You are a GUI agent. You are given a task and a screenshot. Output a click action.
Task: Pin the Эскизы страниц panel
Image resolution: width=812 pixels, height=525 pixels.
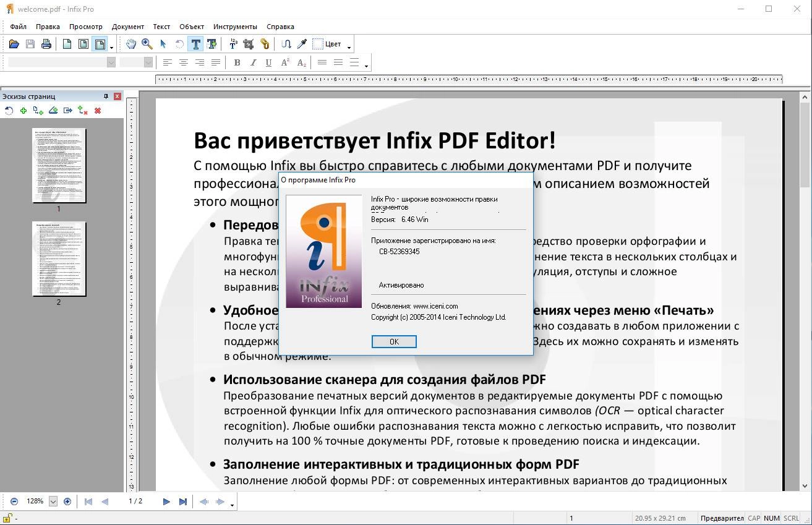click(106, 96)
